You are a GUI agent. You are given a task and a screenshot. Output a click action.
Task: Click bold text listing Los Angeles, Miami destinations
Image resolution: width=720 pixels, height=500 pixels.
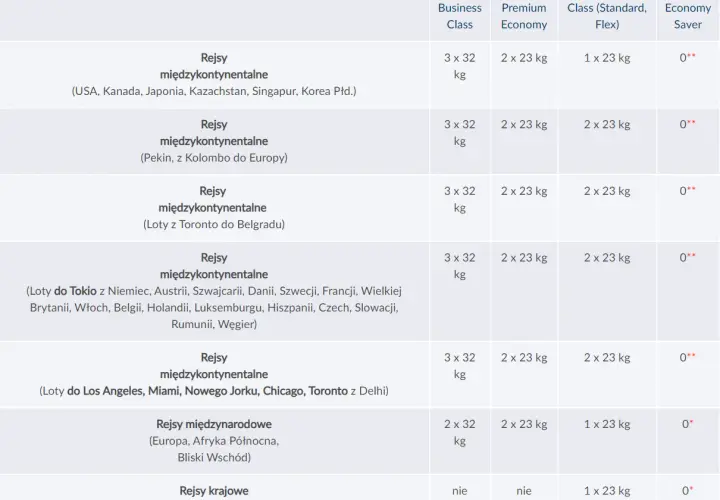click(207, 391)
